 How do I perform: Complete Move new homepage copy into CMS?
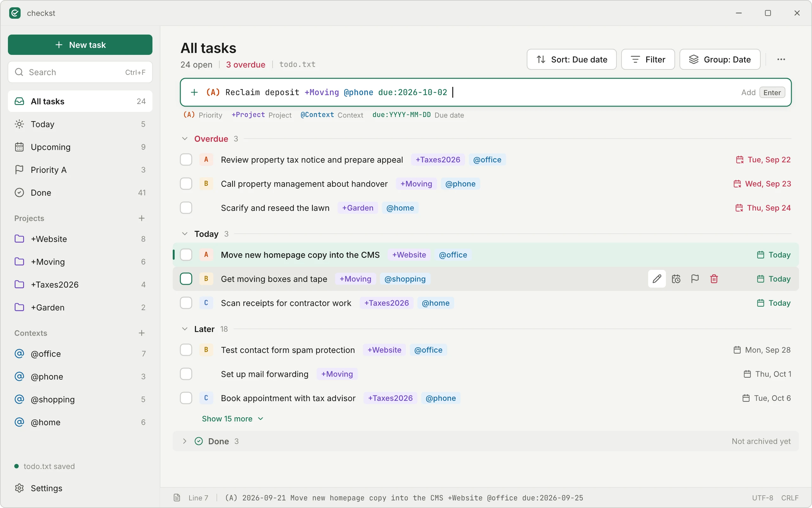point(186,255)
